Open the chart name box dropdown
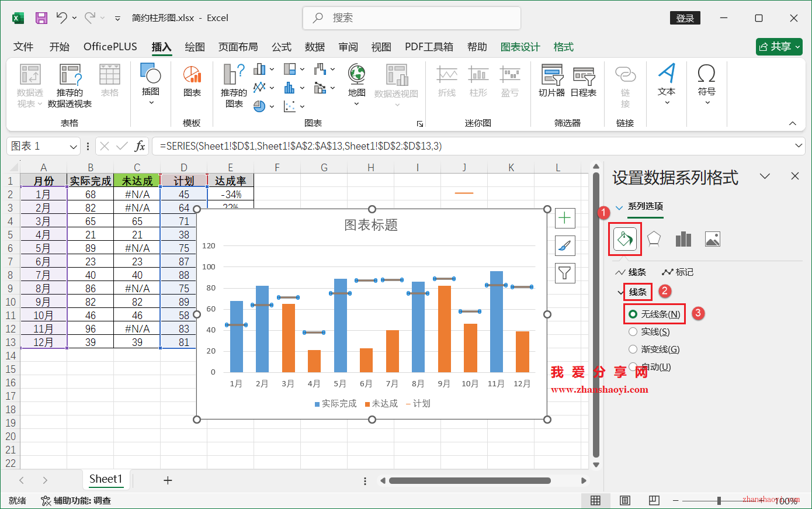This screenshot has height=509, width=812. pyautogui.click(x=72, y=146)
